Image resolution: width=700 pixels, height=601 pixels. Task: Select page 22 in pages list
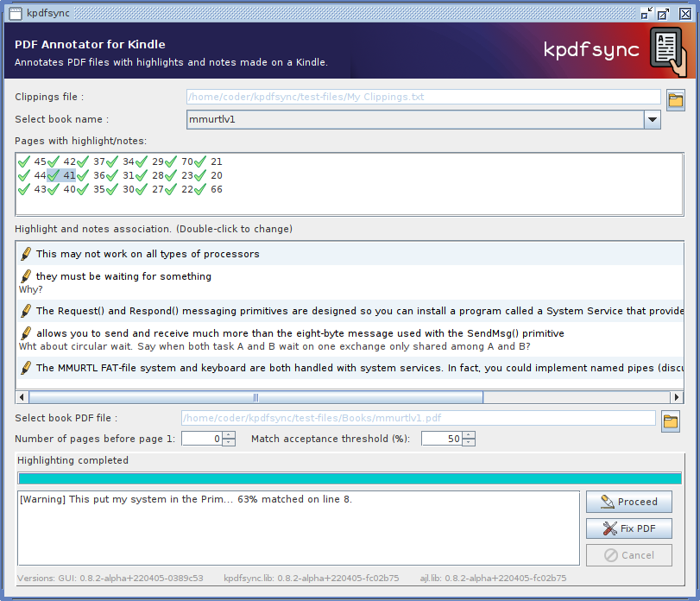179,189
